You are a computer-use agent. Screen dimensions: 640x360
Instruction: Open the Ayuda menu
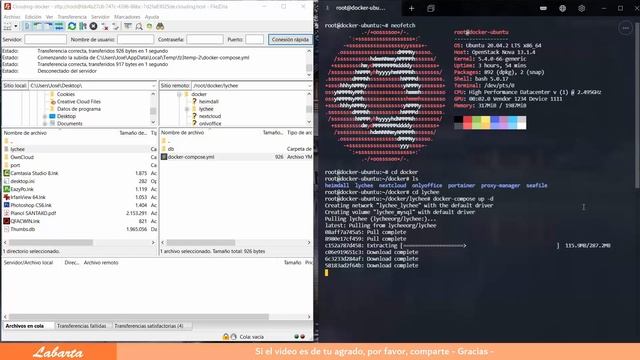(x=152, y=17)
